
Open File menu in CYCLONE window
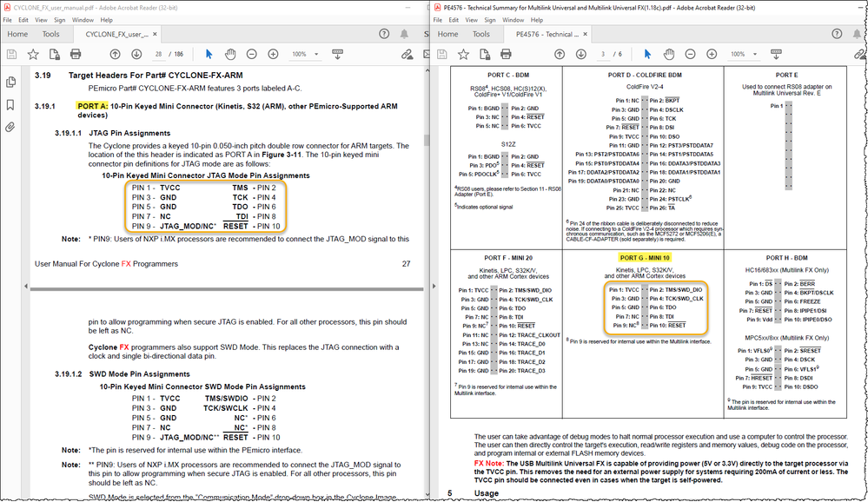tap(7, 20)
